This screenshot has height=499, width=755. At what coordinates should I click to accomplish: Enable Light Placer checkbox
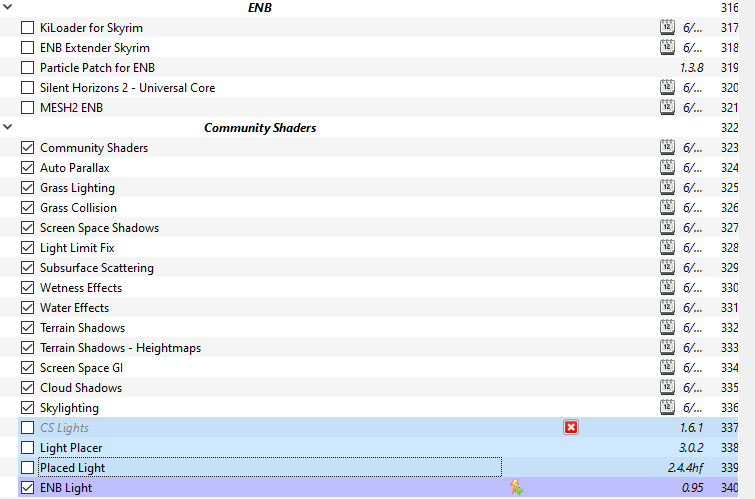coord(27,447)
